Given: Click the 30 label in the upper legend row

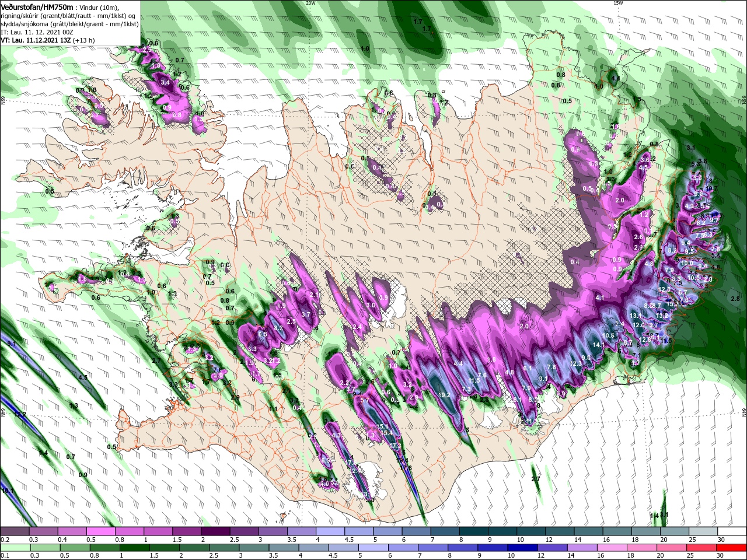Looking at the screenshot, I should point(721,540).
